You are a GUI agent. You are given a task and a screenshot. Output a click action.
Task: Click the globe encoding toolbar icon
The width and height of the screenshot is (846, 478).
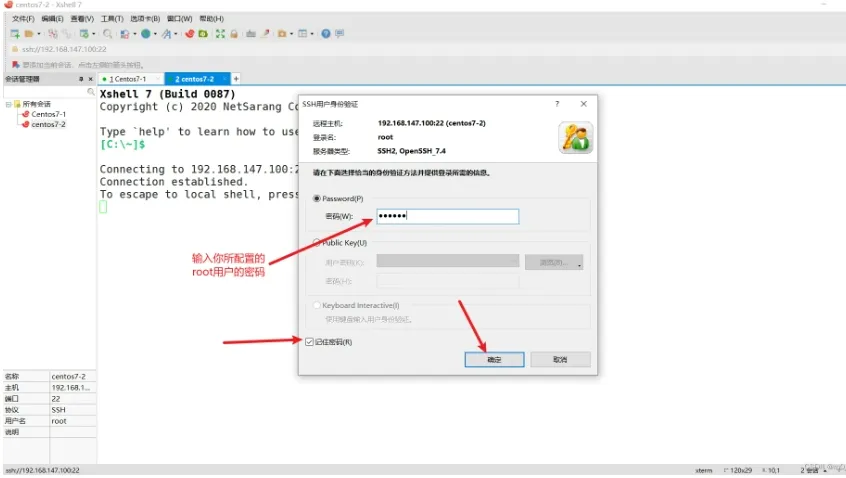[146, 33]
